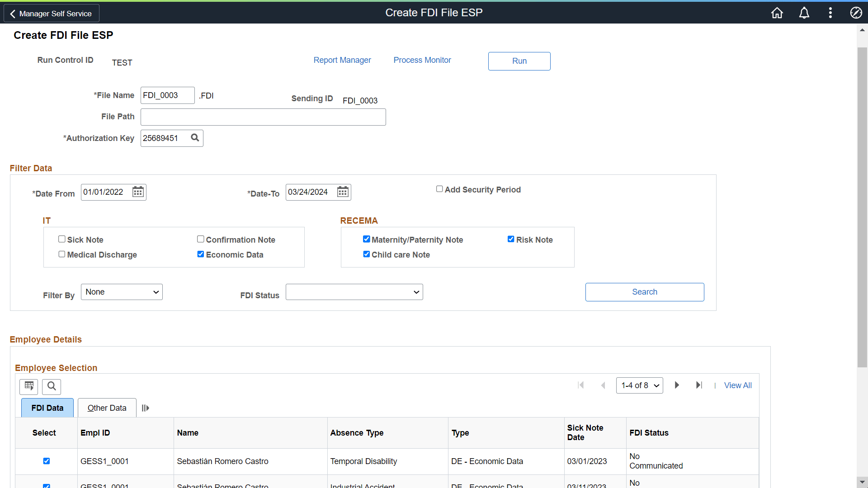
Task: Show the next rows arrow
Action: point(677,385)
